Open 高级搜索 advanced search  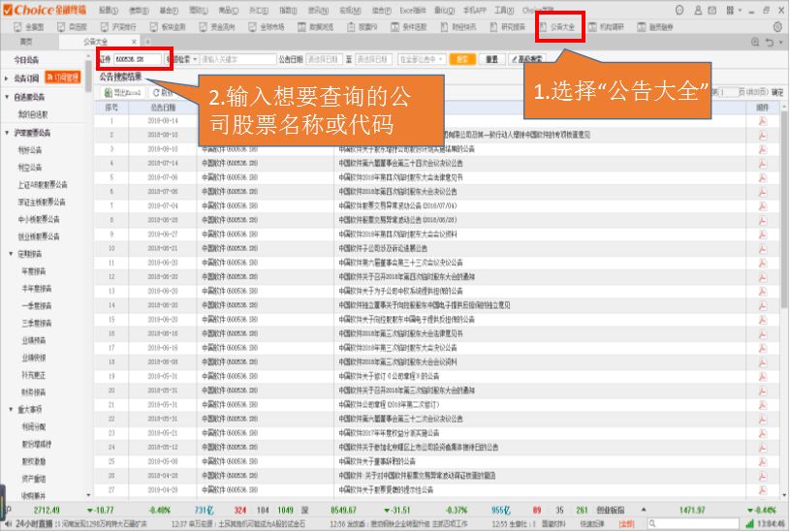[527, 59]
